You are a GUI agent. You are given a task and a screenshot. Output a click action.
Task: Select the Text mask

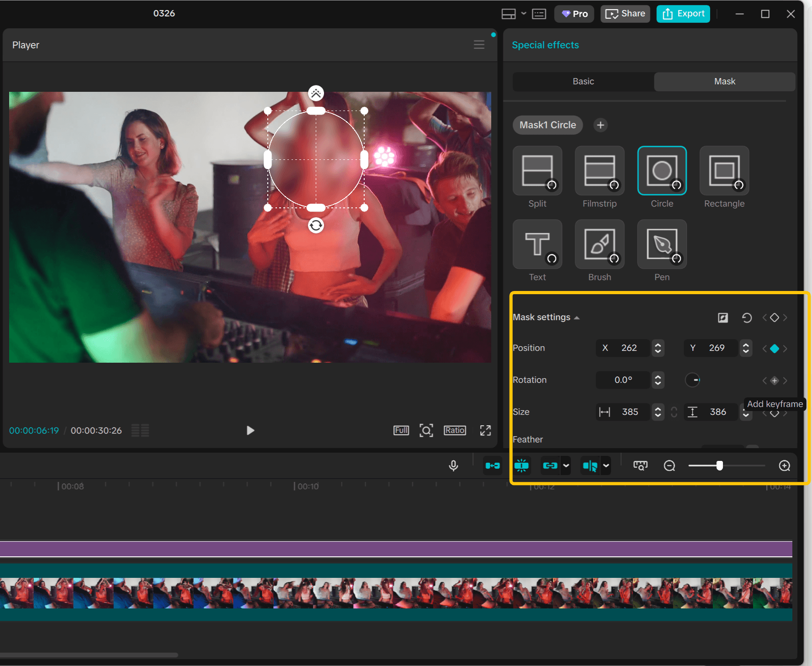point(537,244)
